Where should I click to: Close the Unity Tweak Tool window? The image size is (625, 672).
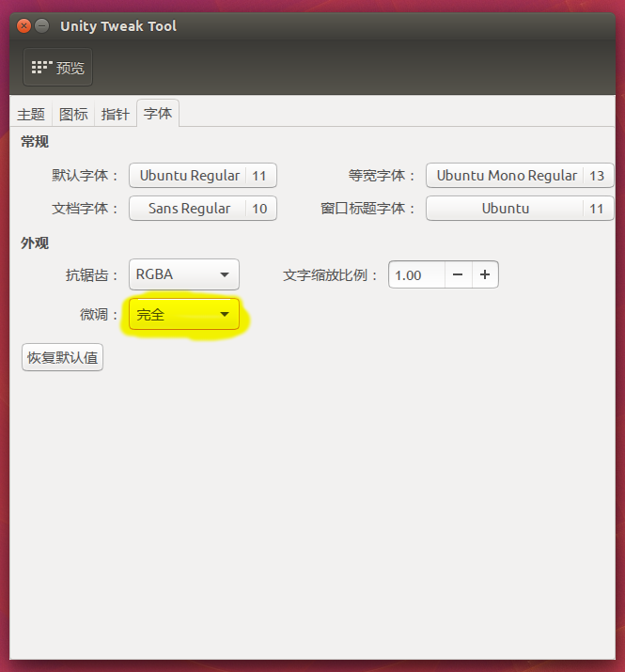click(24, 26)
